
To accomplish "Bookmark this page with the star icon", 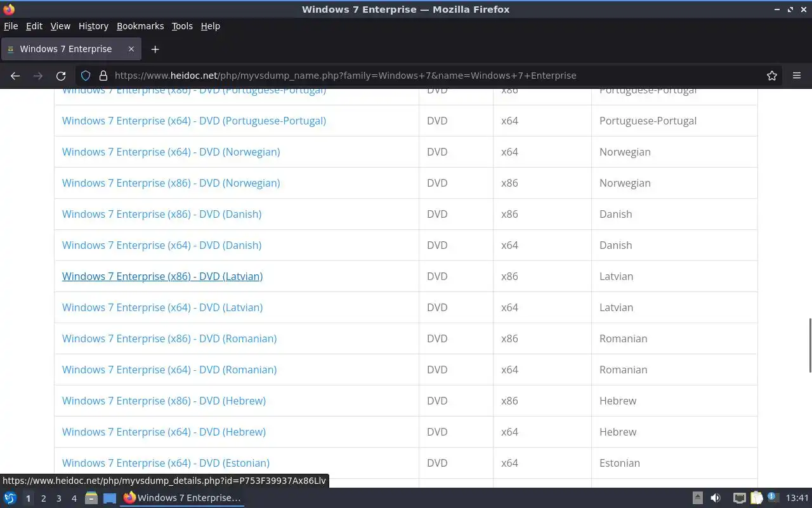I will click(771, 76).
